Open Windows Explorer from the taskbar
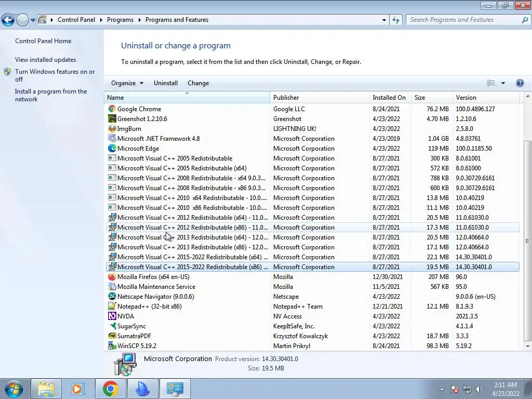Viewport: 532px width, 399px height. (x=46, y=389)
